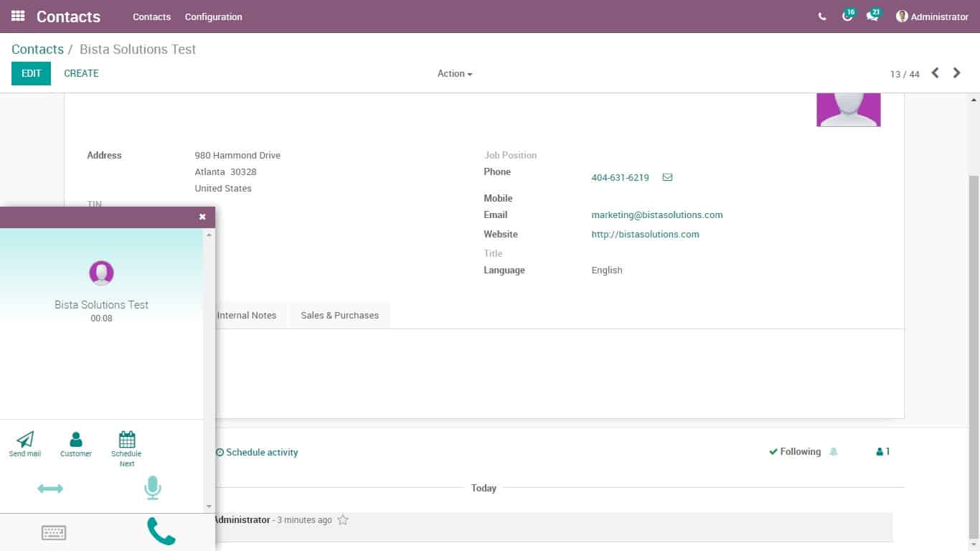
Task: Open the apps grid menu icon
Action: [x=18, y=16]
